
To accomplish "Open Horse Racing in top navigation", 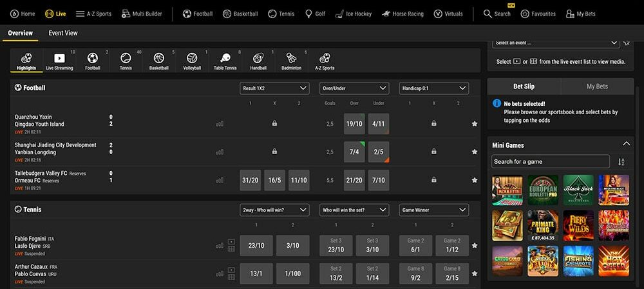I will 402,14.
